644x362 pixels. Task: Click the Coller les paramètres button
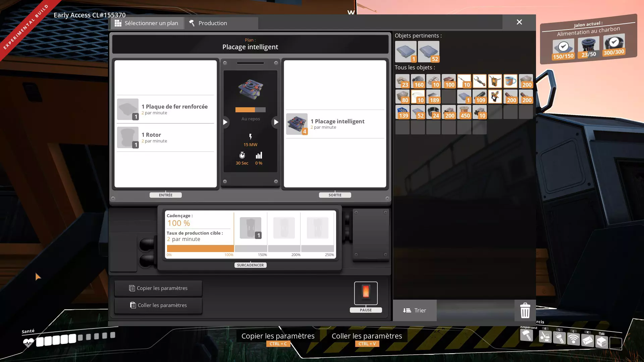(x=158, y=305)
